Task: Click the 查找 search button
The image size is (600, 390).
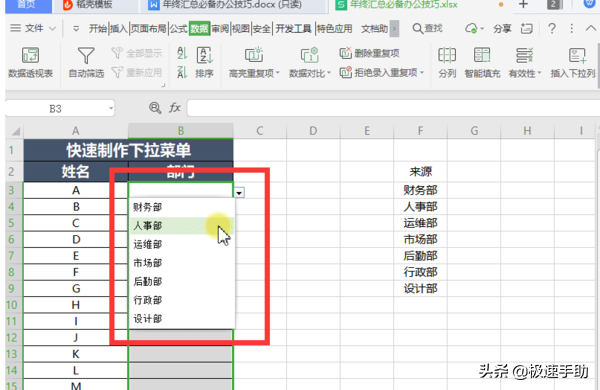Action: (427, 28)
